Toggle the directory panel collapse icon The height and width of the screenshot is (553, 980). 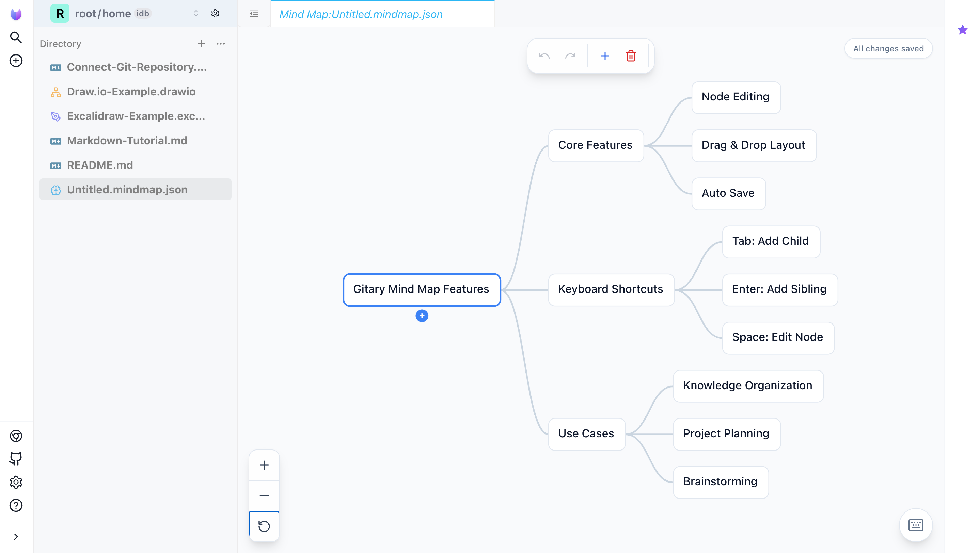pyautogui.click(x=254, y=14)
